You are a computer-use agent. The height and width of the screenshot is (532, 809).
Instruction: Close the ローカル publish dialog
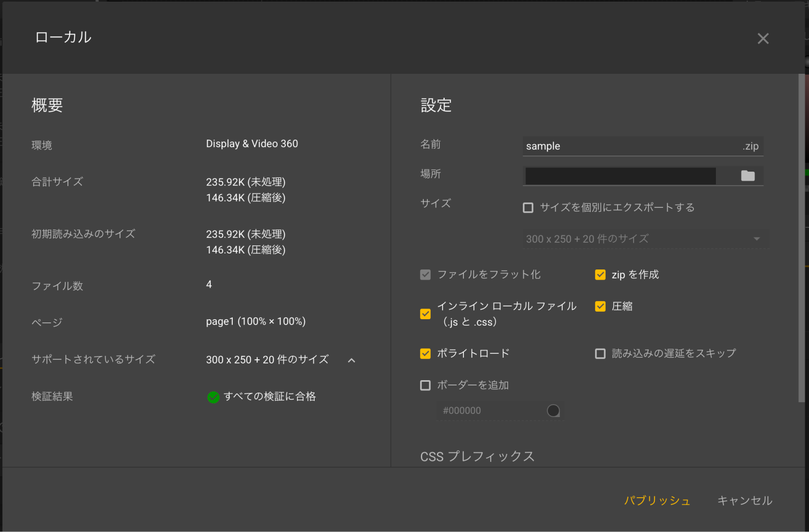[763, 38]
